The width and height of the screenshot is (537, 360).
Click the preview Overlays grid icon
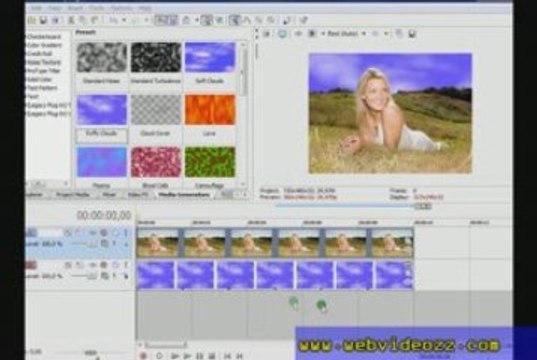coord(376,34)
